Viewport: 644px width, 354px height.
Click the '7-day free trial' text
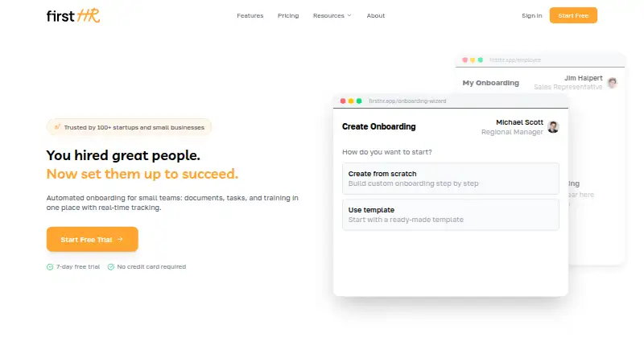pos(78,267)
